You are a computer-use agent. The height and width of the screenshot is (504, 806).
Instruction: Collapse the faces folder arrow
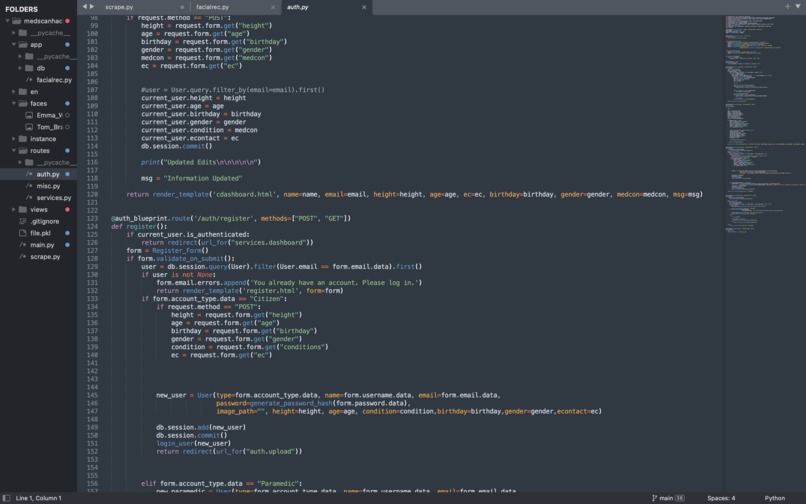coord(14,103)
